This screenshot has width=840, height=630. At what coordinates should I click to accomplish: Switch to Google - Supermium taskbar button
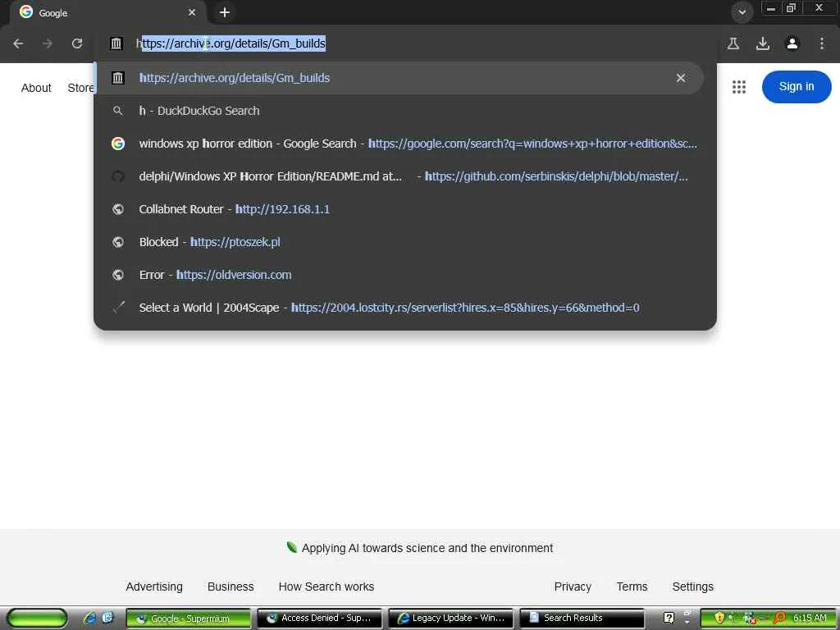[189, 619]
